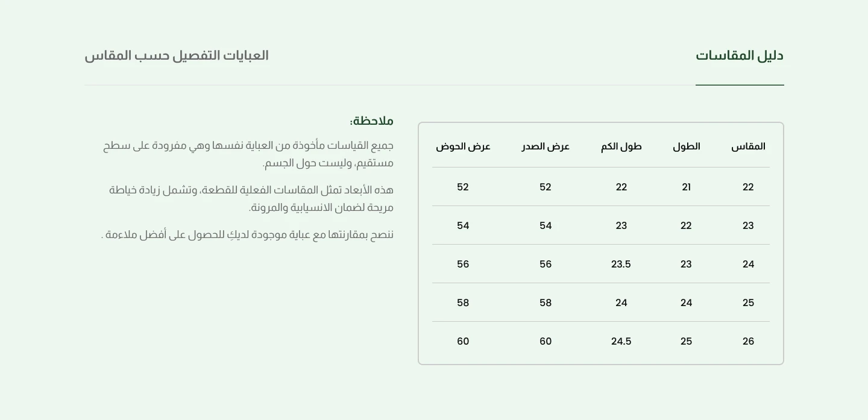Select size 26 in the المقاس column
Image resolution: width=868 pixels, height=420 pixels.
[x=748, y=342]
